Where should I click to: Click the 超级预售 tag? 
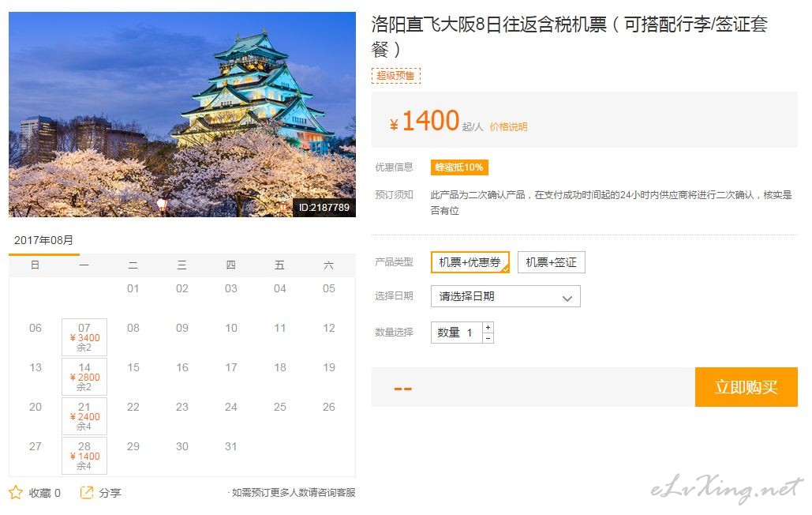[x=396, y=76]
